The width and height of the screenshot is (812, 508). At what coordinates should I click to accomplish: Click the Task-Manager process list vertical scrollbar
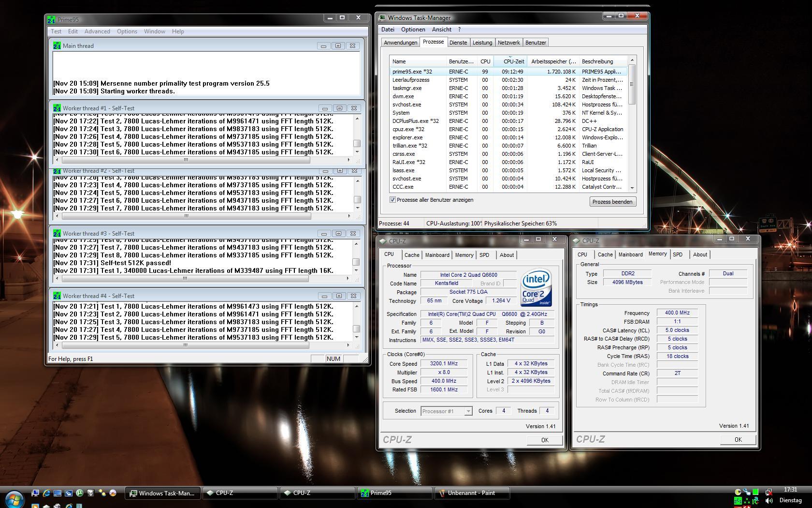point(632,124)
